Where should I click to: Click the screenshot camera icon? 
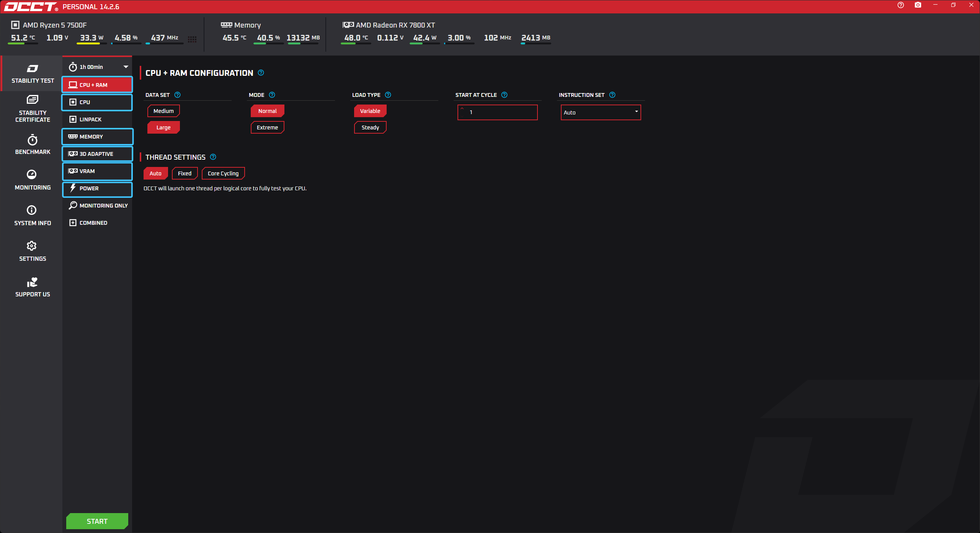(918, 5)
